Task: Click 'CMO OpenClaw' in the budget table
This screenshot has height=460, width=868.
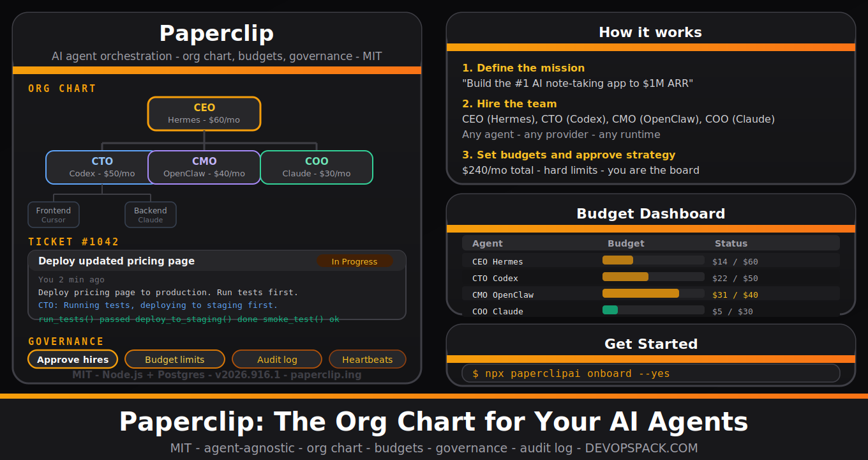Action: pos(503,295)
